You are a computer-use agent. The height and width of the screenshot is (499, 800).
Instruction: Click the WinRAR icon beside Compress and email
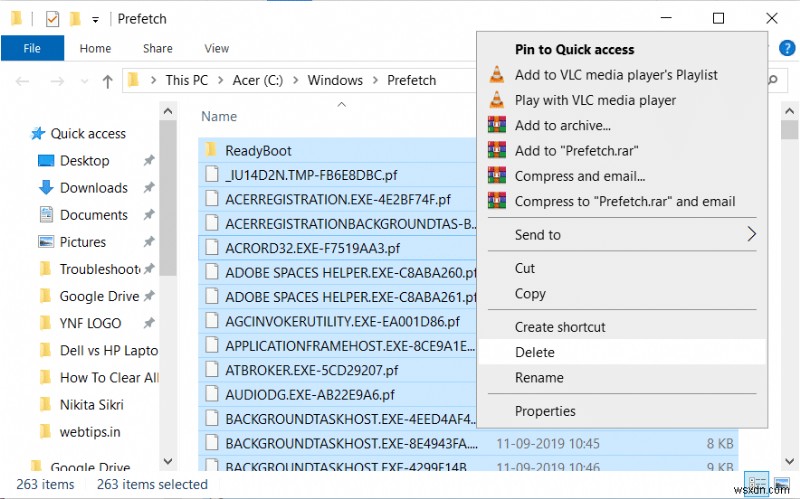[497, 176]
